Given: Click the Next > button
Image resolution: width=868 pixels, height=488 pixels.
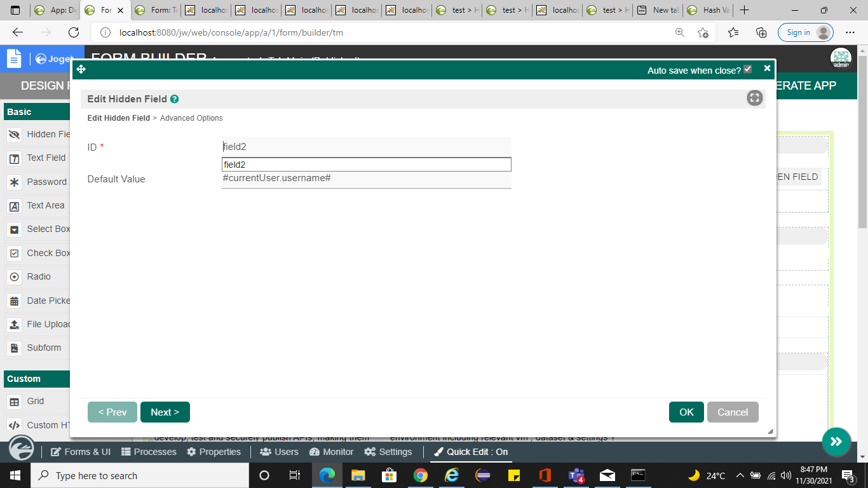Looking at the screenshot, I should click(x=165, y=412).
